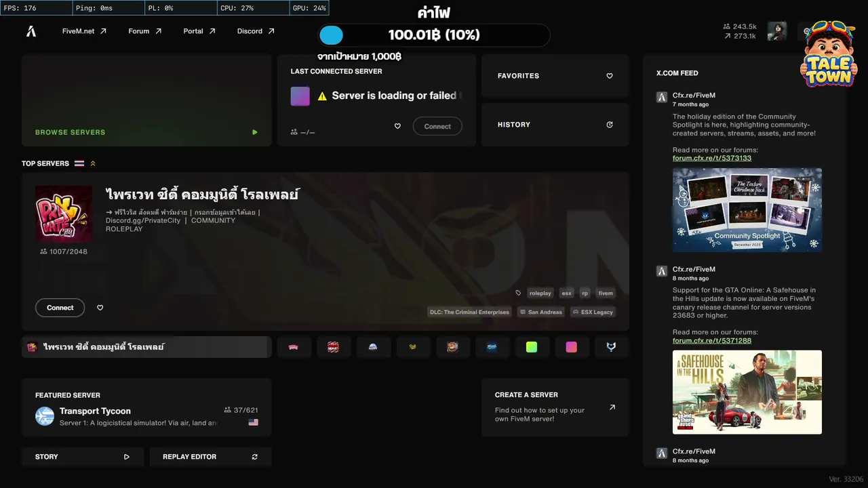
Task: Click the last connected server's purple icon
Action: [300, 96]
